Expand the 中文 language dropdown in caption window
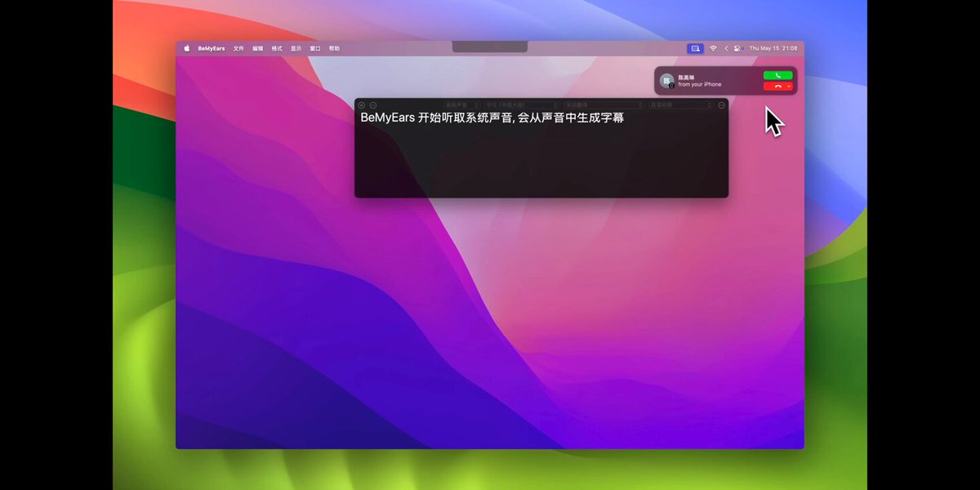980x490 pixels. [x=521, y=105]
